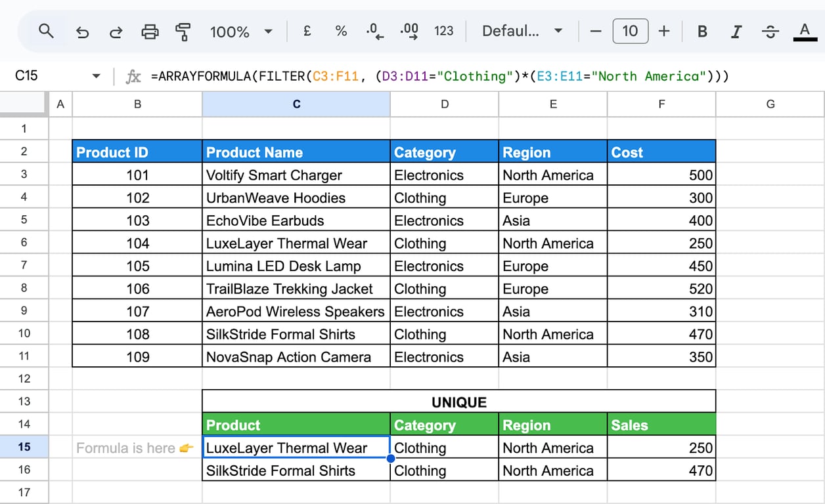Open the 100% zoom dropdown

click(x=240, y=31)
